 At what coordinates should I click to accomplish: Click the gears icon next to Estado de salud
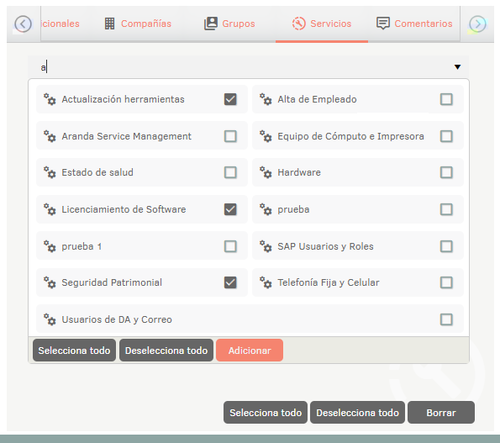tap(50, 172)
